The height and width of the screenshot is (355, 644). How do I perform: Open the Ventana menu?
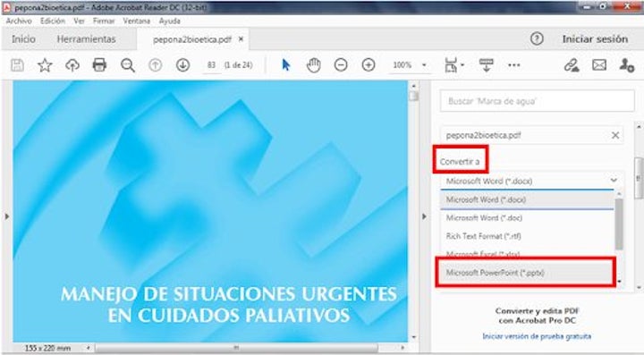click(136, 21)
